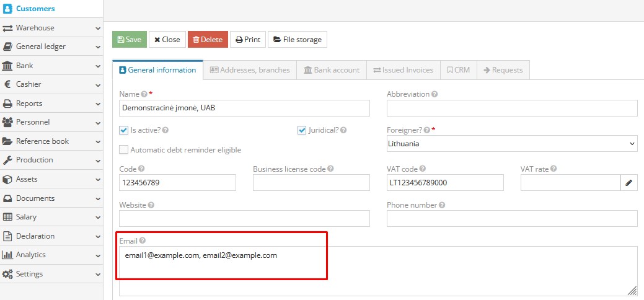Image resolution: width=644 pixels, height=300 pixels.
Task: Uncheck the Is active checkbox
Action: (124, 130)
